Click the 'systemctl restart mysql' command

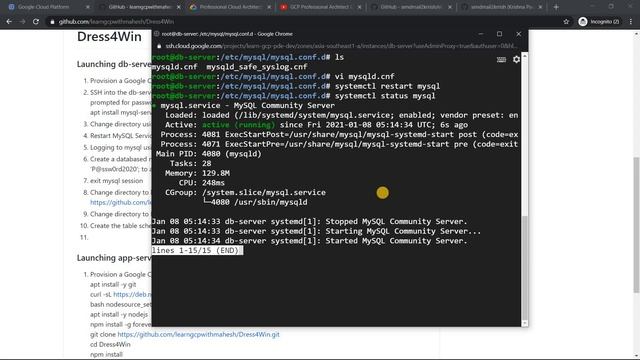[387, 86]
